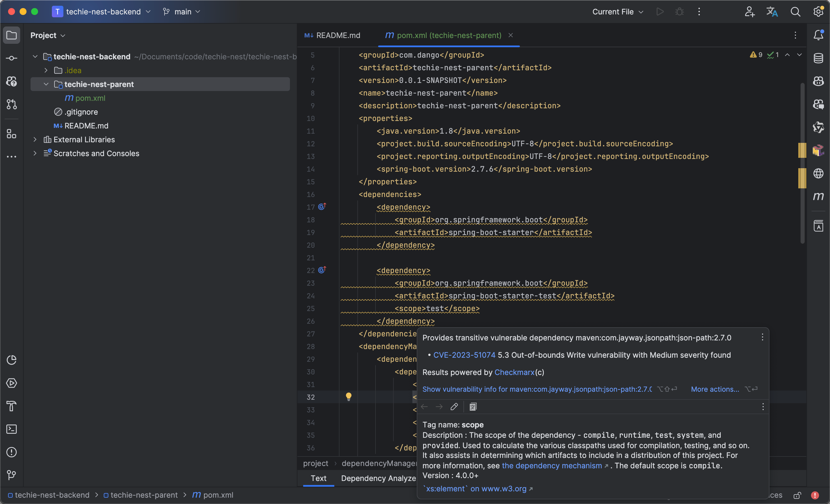Toggle the show-on-hover documentation icon in the popup
Viewport: 830px width, 504px height.
coord(473,407)
